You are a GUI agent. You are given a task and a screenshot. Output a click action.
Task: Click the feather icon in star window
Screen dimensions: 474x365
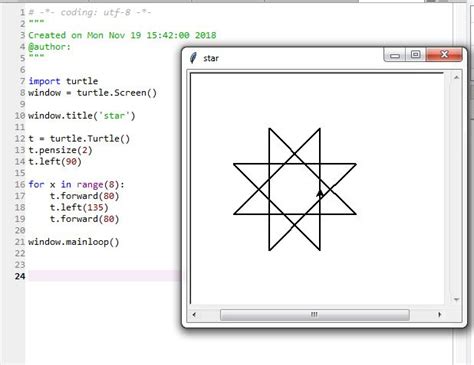pyautogui.click(x=193, y=58)
